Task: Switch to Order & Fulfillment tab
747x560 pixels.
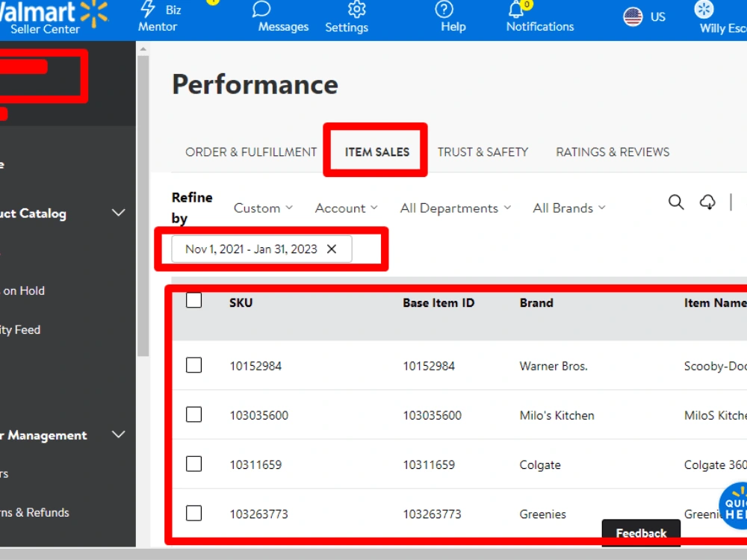Action: (251, 152)
